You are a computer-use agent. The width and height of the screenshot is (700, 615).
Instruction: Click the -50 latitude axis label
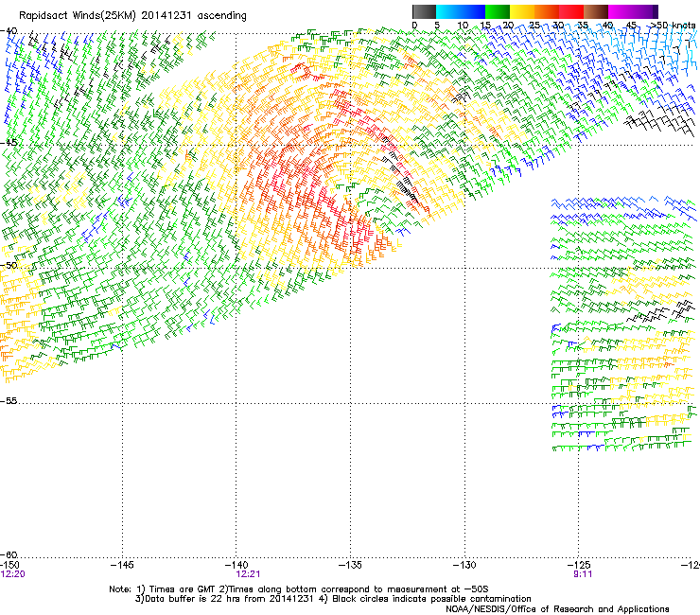[9, 265]
